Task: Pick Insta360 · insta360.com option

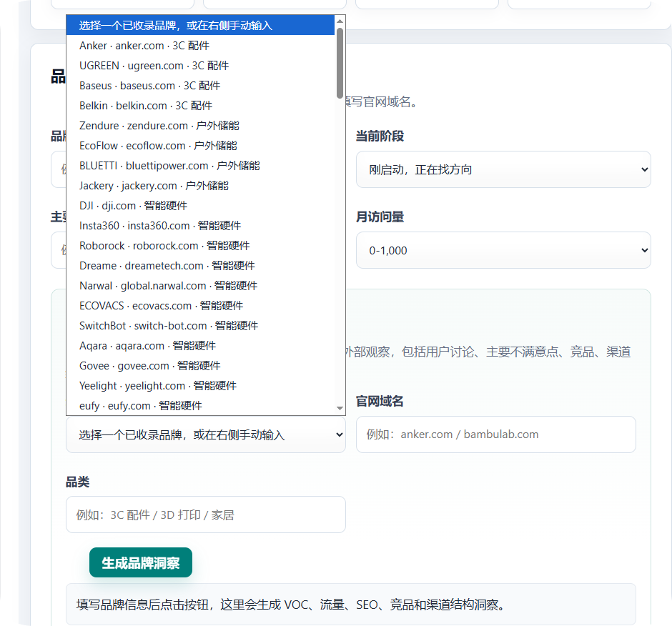Action: pyautogui.click(x=200, y=225)
